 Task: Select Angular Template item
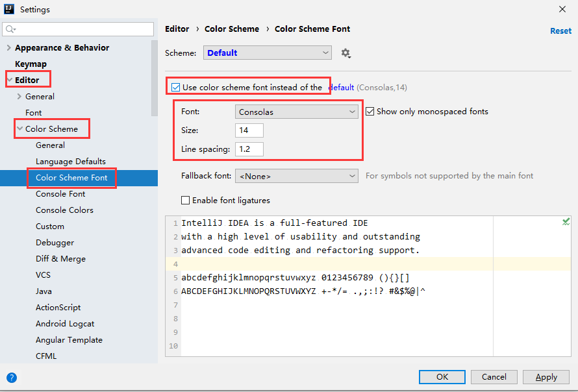click(x=69, y=339)
